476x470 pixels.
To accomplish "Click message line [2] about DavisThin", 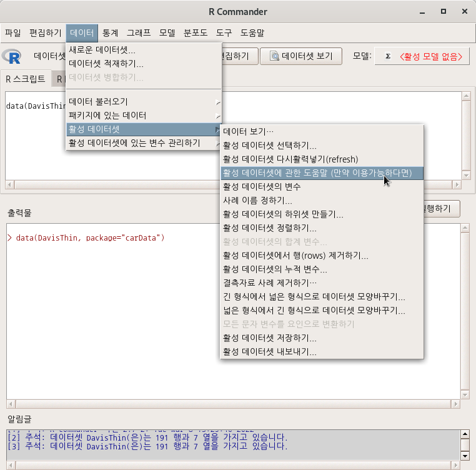I will click(147, 437).
